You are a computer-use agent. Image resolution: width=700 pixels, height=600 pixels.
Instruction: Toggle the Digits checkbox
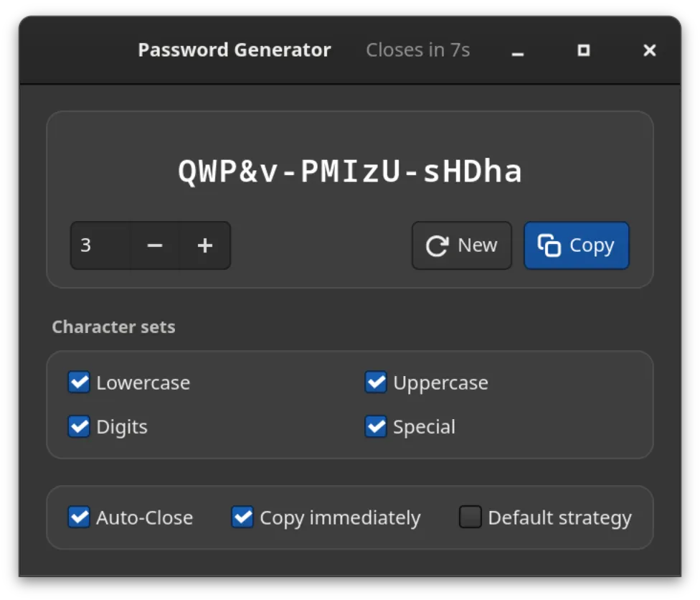click(79, 426)
